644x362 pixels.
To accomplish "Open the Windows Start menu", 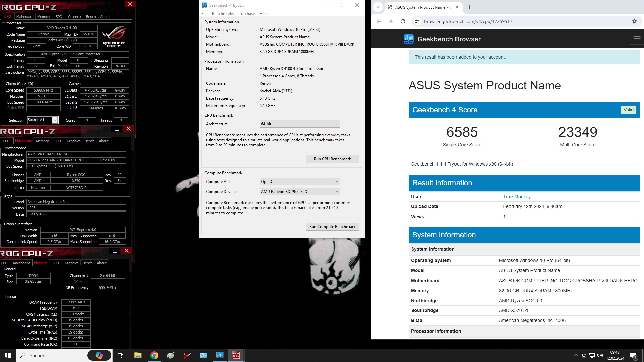I will [x=8, y=355].
